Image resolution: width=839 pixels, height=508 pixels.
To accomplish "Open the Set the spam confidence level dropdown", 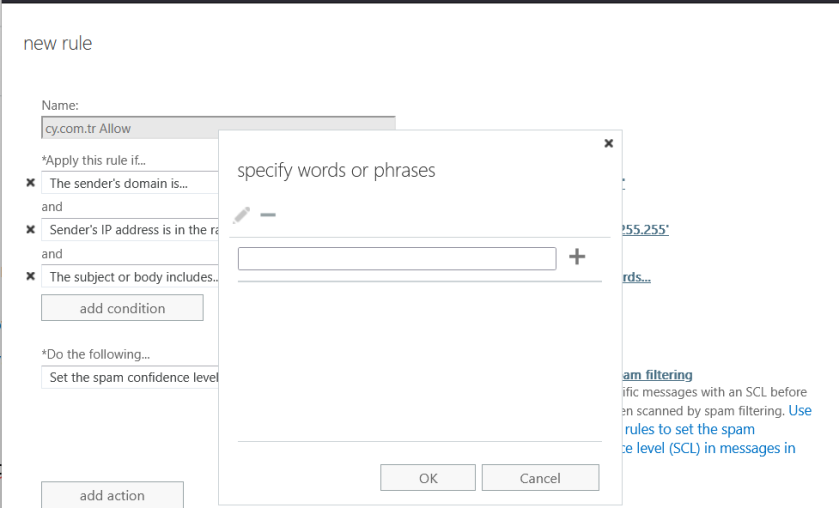I will point(130,377).
